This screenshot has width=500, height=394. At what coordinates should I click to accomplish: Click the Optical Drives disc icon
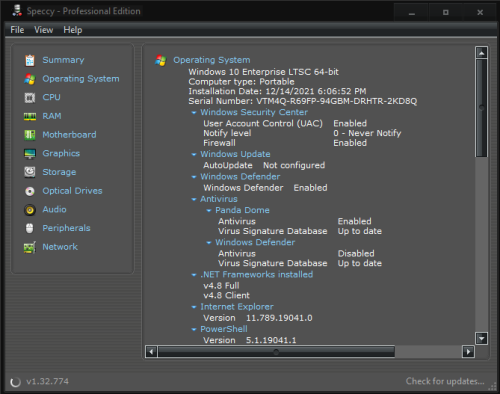[30, 191]
